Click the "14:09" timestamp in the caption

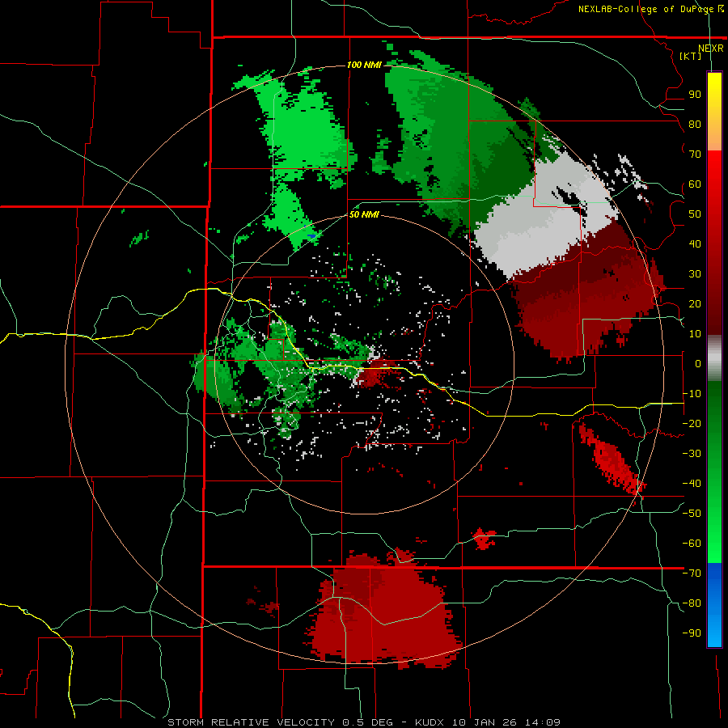pyautogui.click(x=543, y=722)
